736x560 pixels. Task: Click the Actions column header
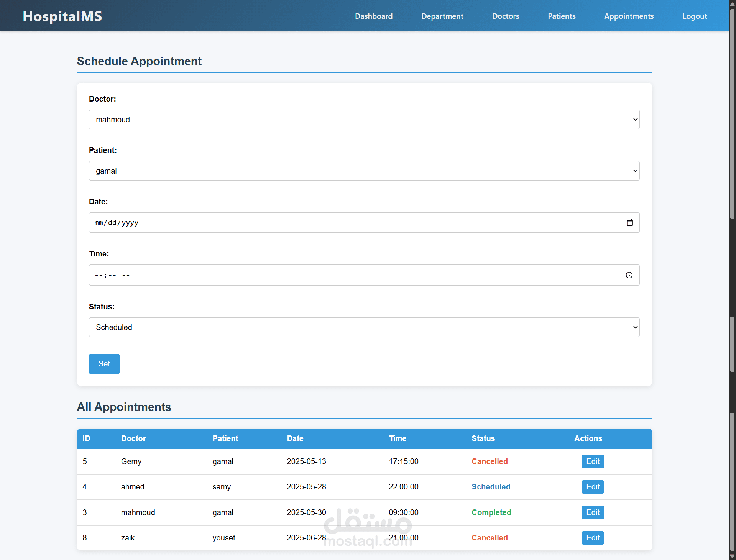(588, 438)
